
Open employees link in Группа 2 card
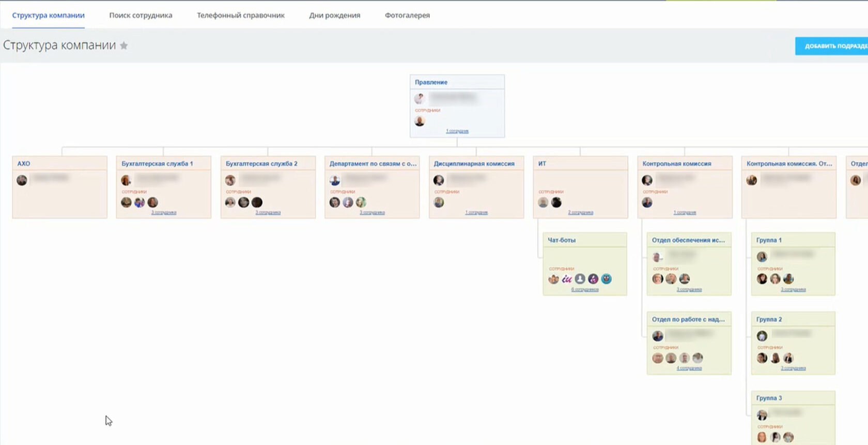click(x=793, y=369)
